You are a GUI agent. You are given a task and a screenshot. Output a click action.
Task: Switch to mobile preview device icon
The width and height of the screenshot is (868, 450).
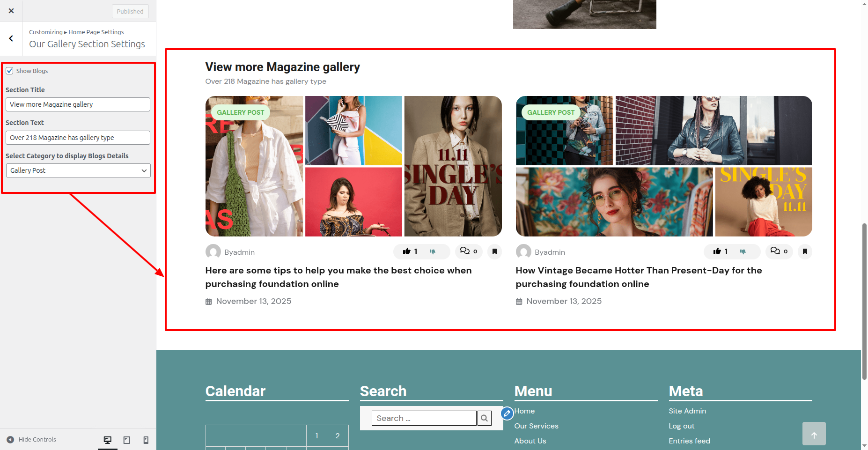click(146, 440)
